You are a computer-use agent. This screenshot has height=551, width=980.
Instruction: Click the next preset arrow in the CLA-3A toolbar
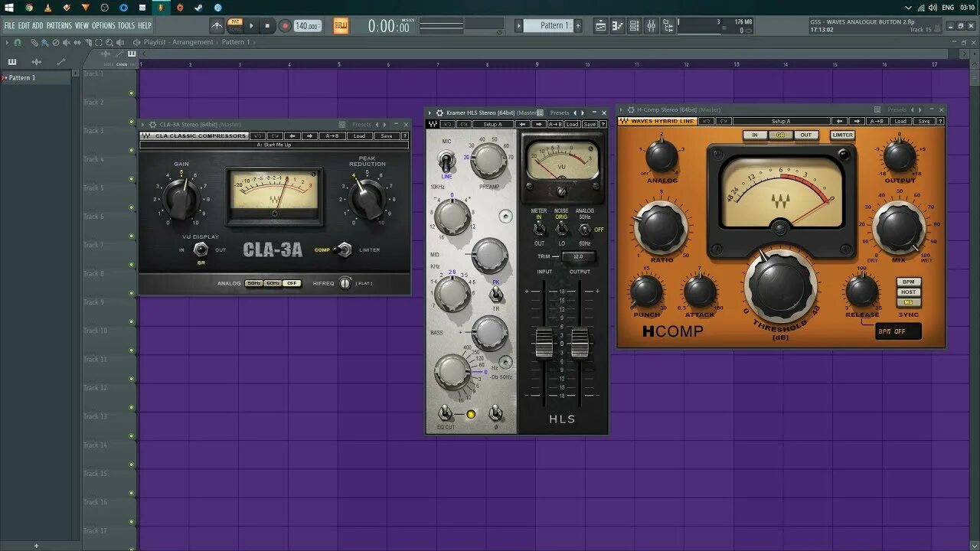[309, 135]
